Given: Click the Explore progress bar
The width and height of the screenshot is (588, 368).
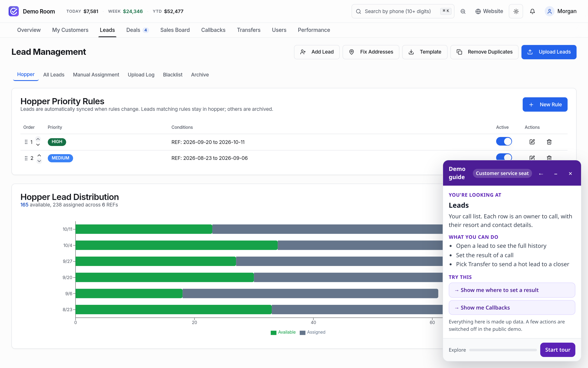Looking at the screenshot, I should 503,350.
